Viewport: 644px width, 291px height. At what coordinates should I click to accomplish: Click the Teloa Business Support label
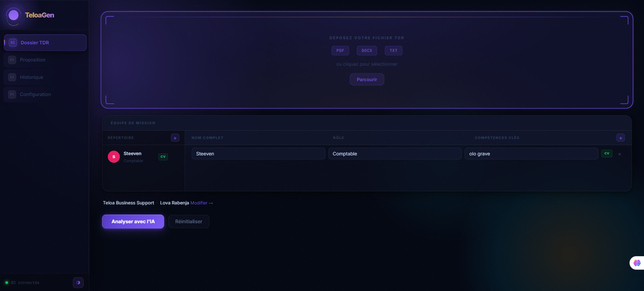coord(128,203)
